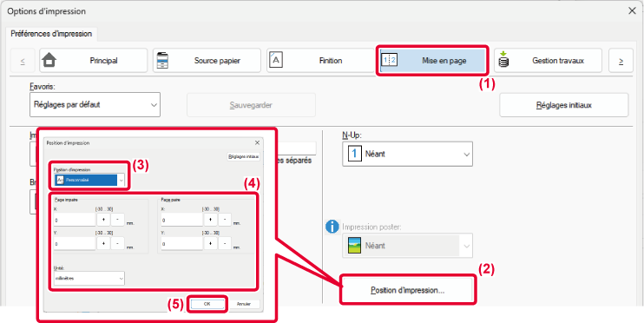Viewport: 644px width, 323px height.
Task: Click the Préférences d'impression tab
Action: [51, 34]
